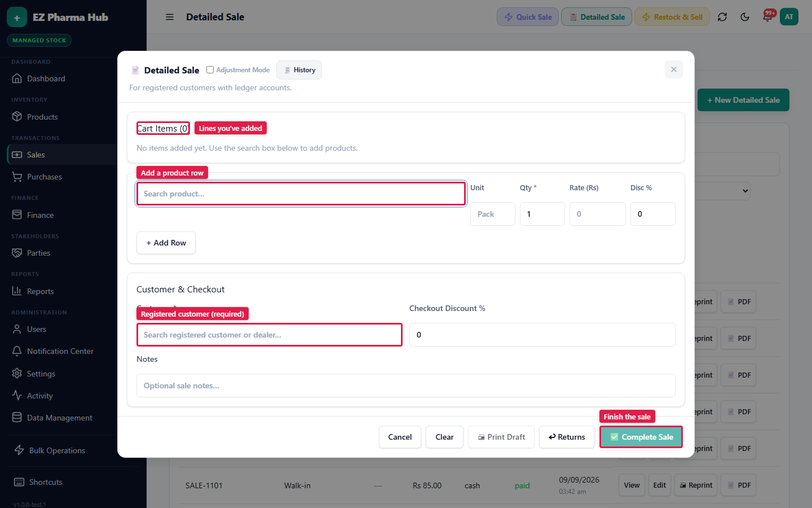This screenshot has height=508, width=812.
Task: Click the refresh icon in top bar
Action: click(x=722, y=17)
